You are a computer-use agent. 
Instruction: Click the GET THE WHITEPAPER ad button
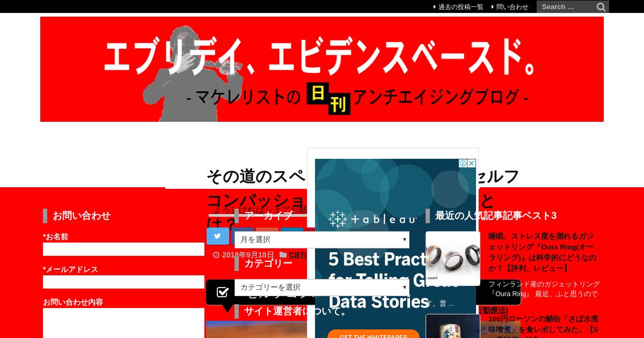[374, 334]
